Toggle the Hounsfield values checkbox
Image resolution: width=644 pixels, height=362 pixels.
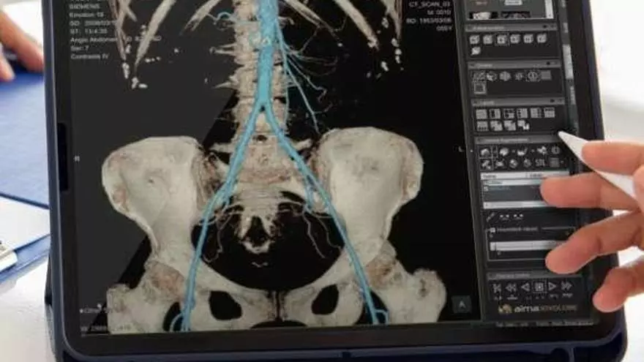click(490, 230)
